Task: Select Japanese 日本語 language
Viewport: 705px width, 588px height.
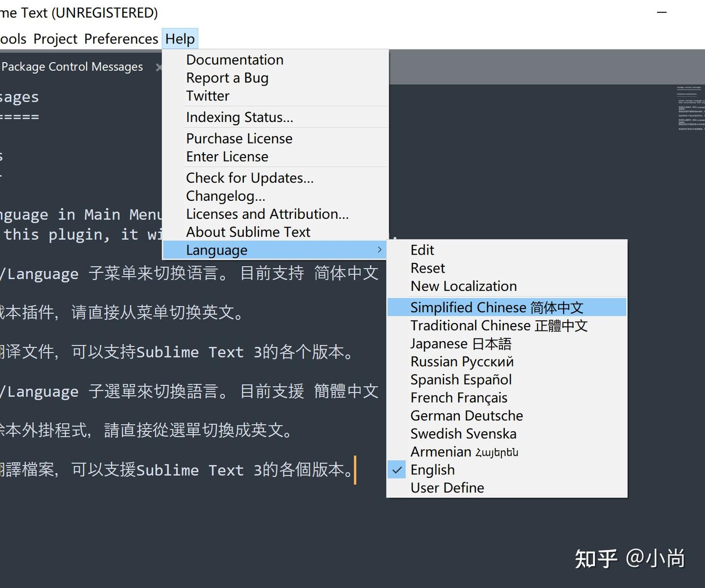Action: coord(461,343)
